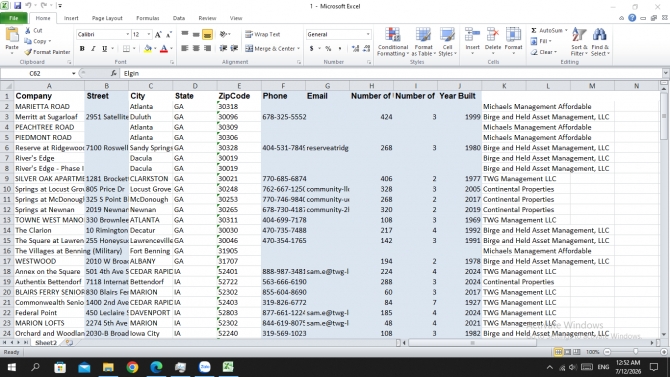Switch to the Page Layout tab
670x377 pixels.
(107, 18)
